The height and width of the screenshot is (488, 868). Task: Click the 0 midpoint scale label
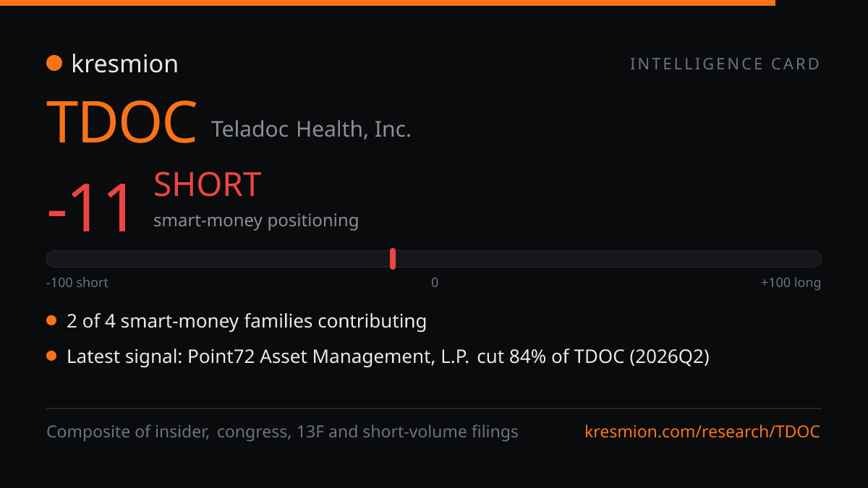coord(435,283)
